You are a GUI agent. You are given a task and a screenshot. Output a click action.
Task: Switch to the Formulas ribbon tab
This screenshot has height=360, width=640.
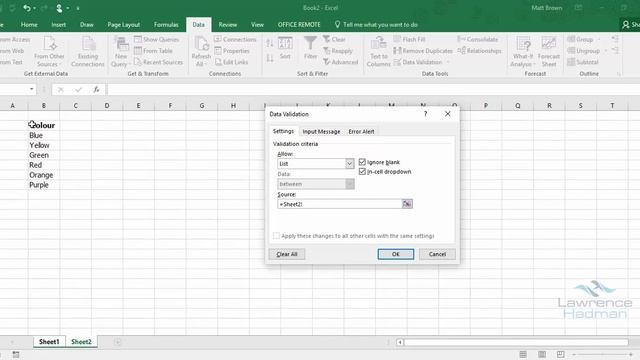tap(166, 25)
